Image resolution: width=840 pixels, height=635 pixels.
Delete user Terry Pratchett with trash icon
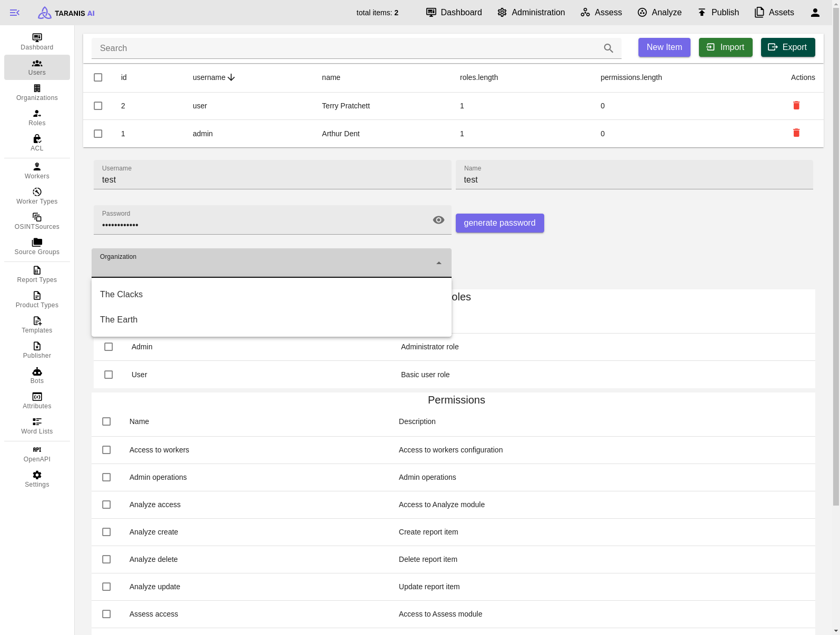[796, 105]
